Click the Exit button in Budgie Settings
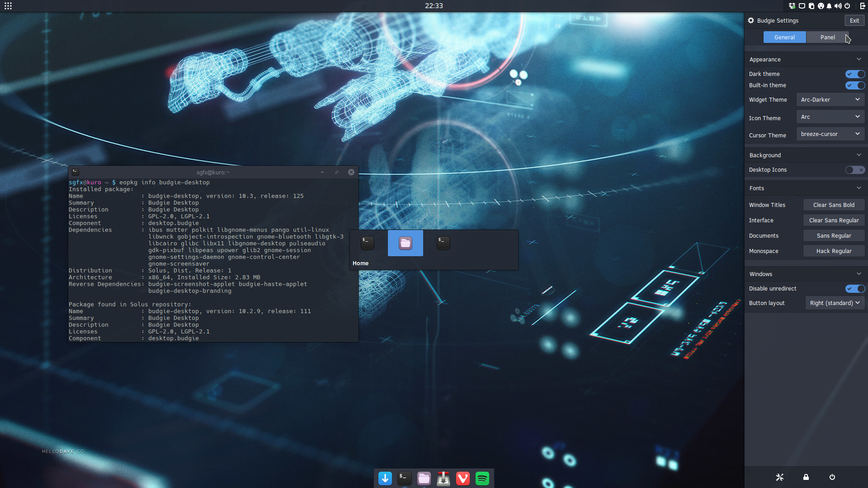Image resolution: width=868 pixels, height=488 pixels. [854, 20]
